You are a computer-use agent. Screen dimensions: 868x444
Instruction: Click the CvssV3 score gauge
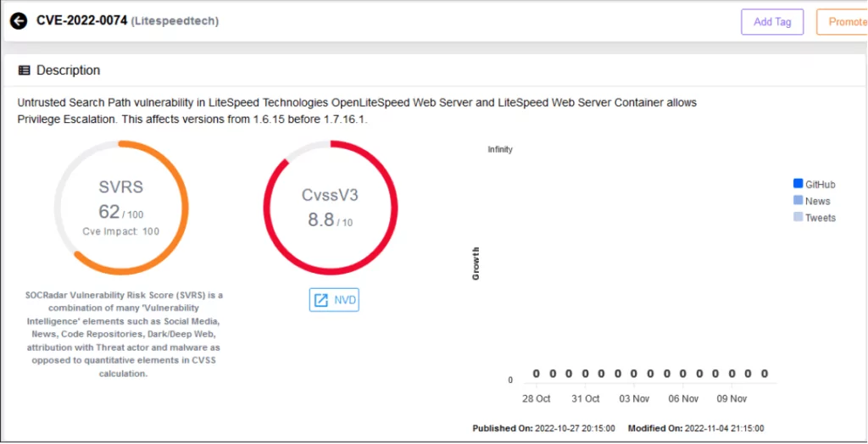tap(331, 208)
